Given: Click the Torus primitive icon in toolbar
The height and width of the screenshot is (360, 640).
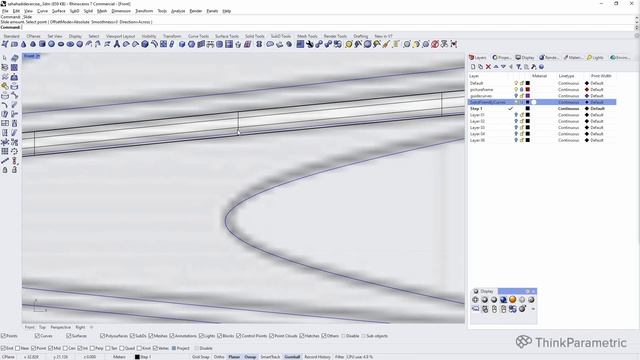Looking at the screenshot, I should click(x=61, y=44).
